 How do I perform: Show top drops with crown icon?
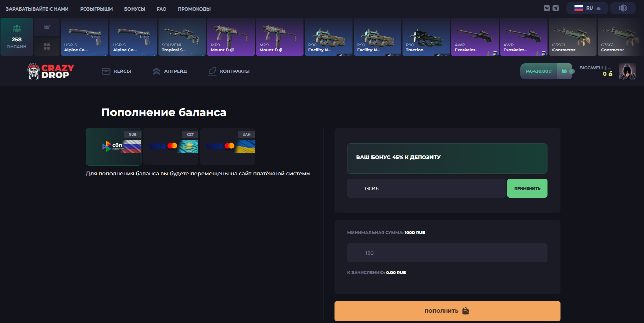pos(47,27)
